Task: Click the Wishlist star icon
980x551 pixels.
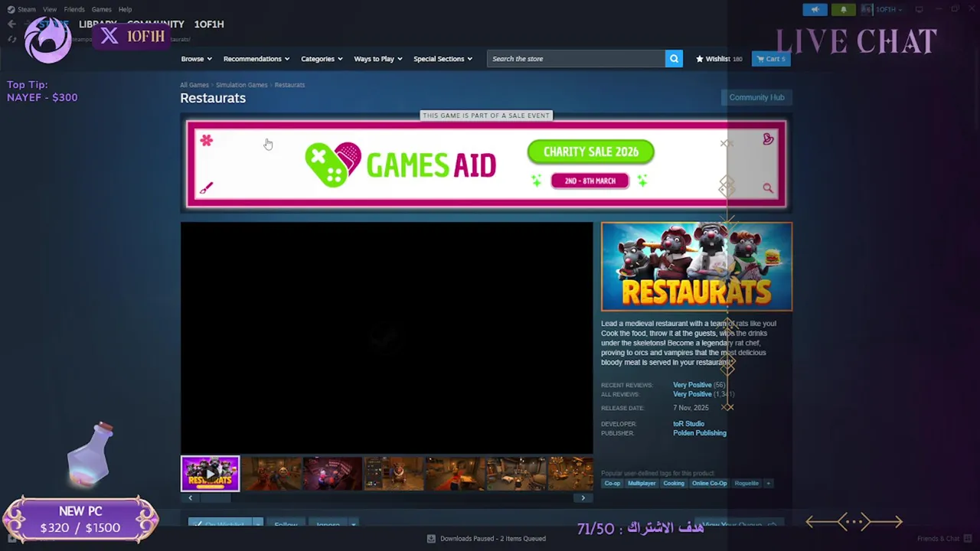Action: click(x=699, y=59)
